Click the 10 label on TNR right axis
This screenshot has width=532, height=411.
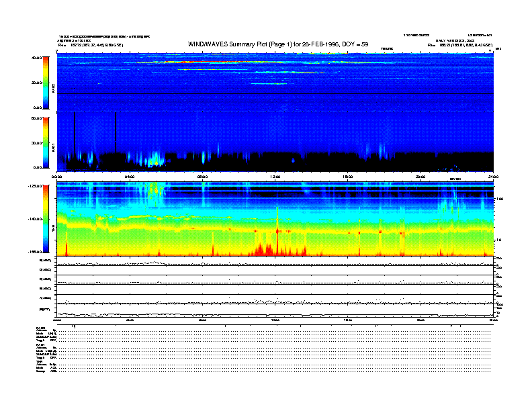(498, 240)
